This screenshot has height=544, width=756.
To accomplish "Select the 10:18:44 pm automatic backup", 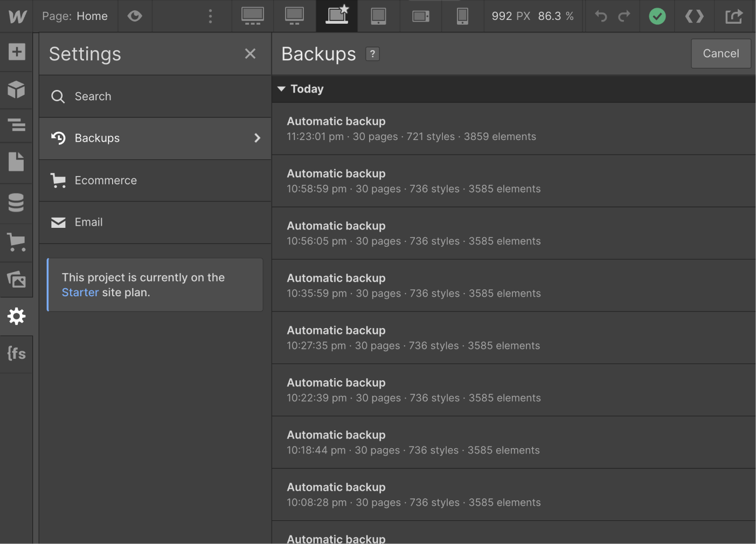I will click(x=514, y=442).
